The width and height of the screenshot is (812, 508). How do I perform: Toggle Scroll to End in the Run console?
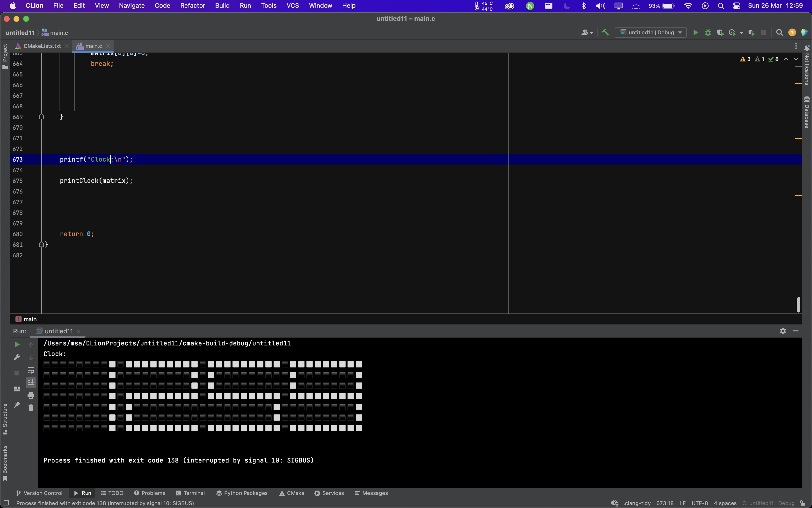pyautogui.click(x=31, y=382)
